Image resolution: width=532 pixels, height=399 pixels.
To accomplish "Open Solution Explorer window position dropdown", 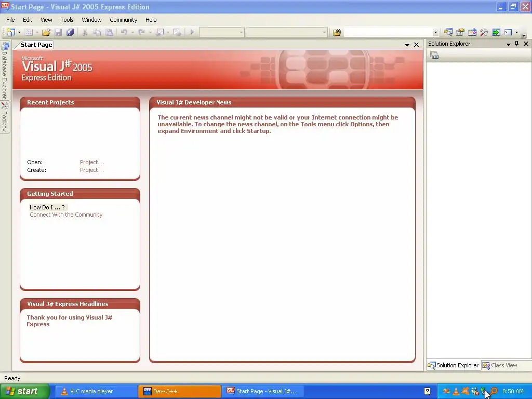I will click(508, 44).
